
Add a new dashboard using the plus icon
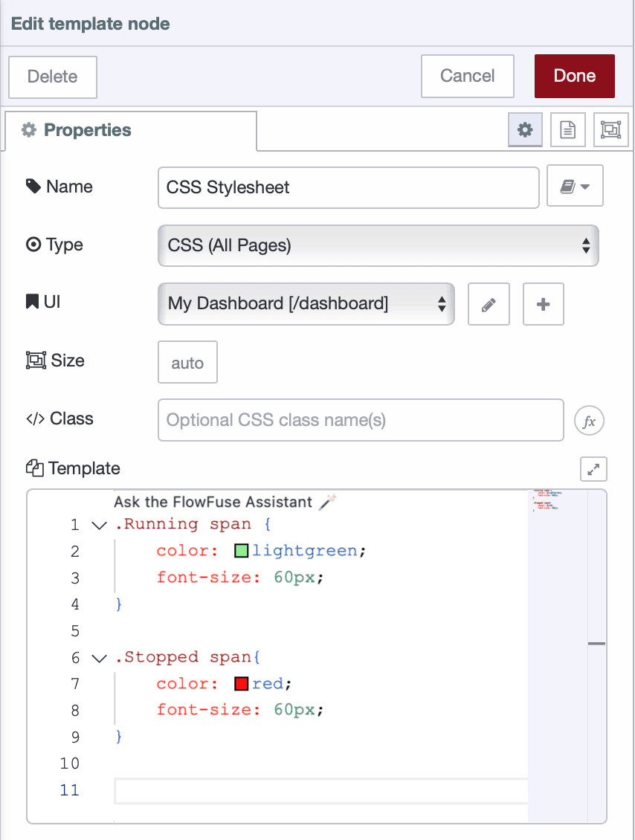coord(543,304)
